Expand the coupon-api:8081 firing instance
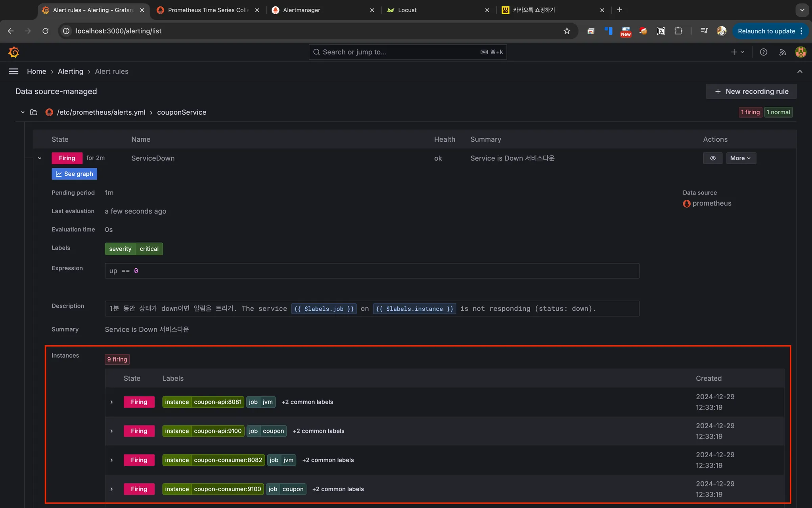 pyautogui.click(x=112, y=402)
